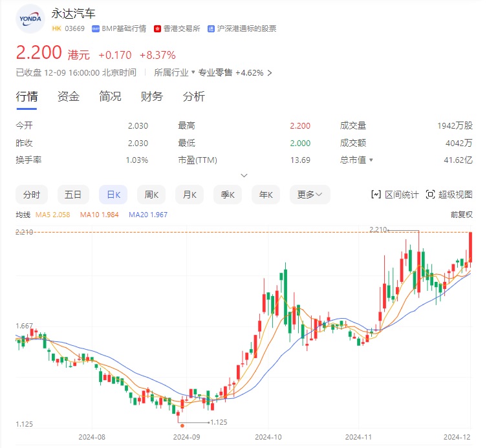Click the Yonda company logo
Image resolution: width=487 pixels, height=448 pixels.
(30, 19)
